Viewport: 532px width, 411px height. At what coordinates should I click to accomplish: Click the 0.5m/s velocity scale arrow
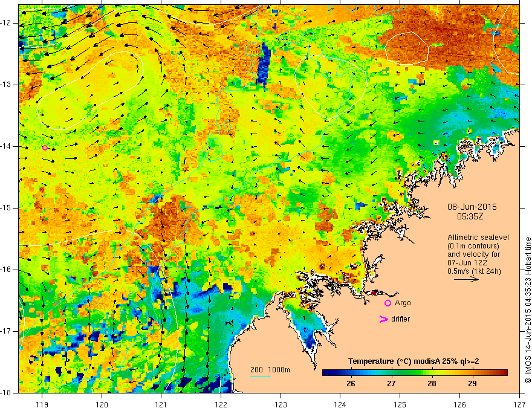pyautogui.click(x=467, y=279)
